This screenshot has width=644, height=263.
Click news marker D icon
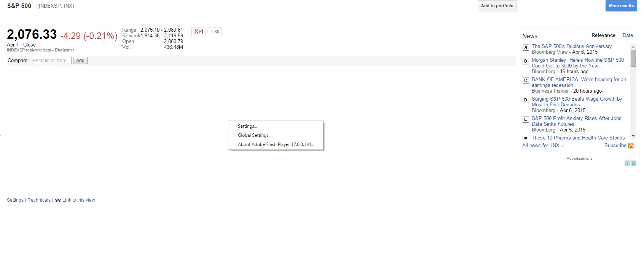point(526,100)
